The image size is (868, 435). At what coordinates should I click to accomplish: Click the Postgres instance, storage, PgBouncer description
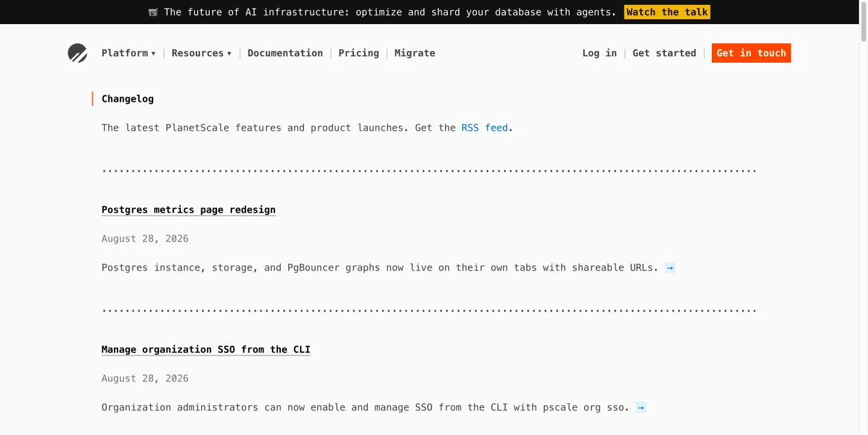click(x=380, y=268)
